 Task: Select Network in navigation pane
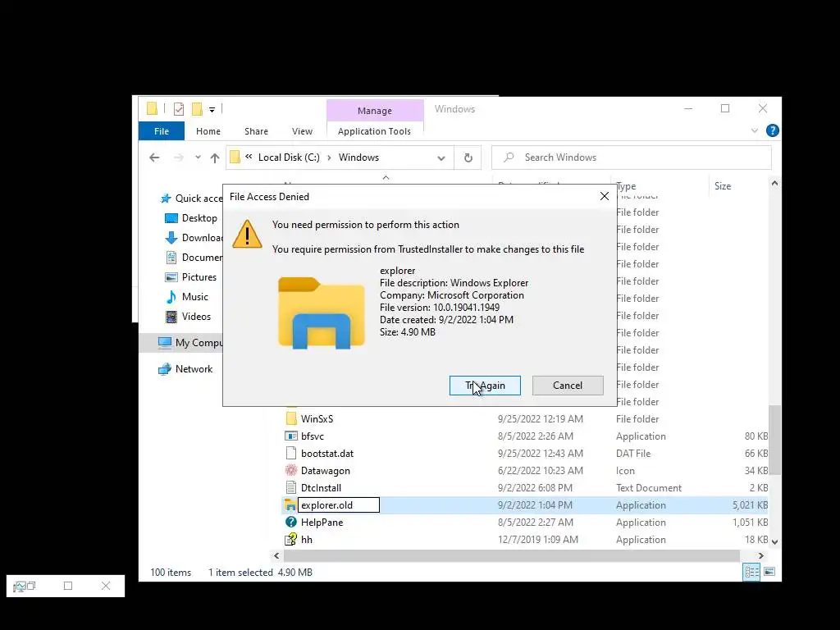186,369
